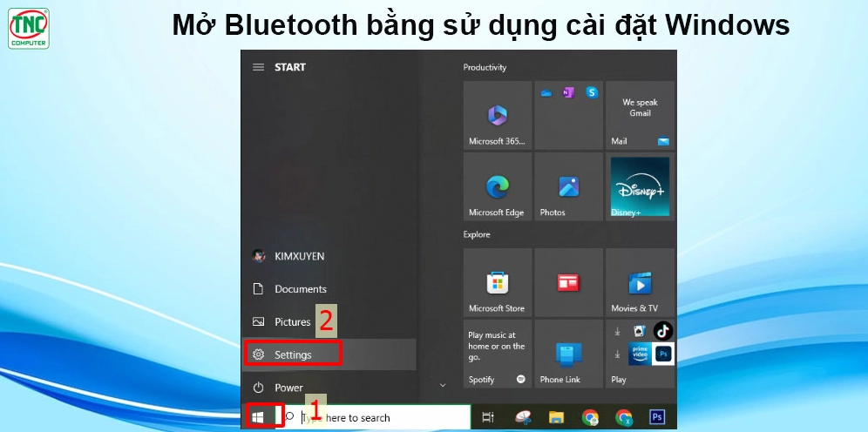Click the Productivity group heading

pos(485,67)
